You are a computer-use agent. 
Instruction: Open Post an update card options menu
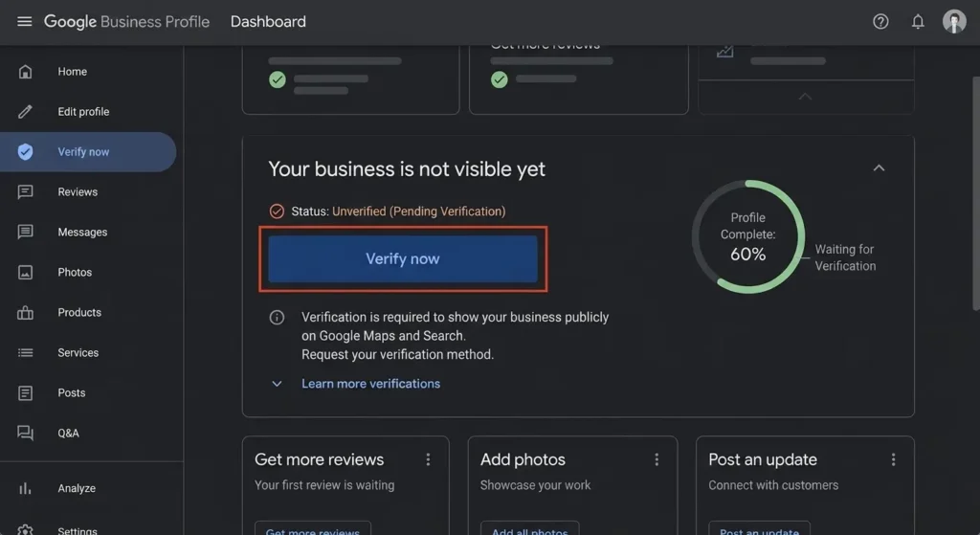point(893,460)
